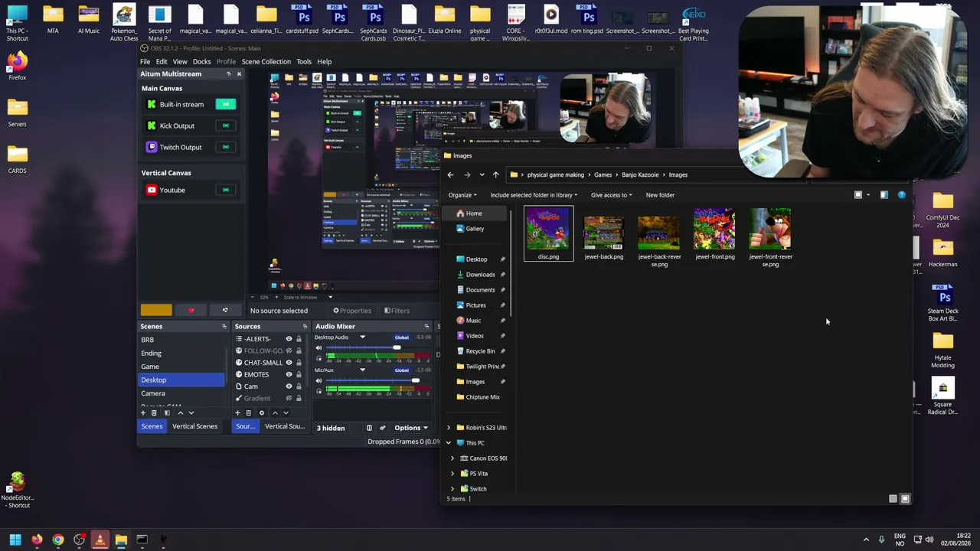Mute Mic/Aux speaker icon
The height and width of the screenshot is (551, 980).
tap(319, 380)
